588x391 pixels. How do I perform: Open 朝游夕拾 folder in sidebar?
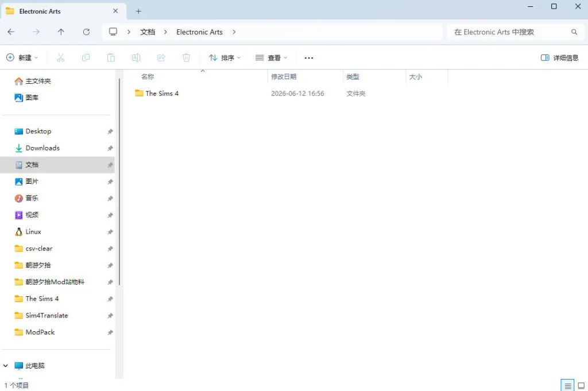coord(38,265)
